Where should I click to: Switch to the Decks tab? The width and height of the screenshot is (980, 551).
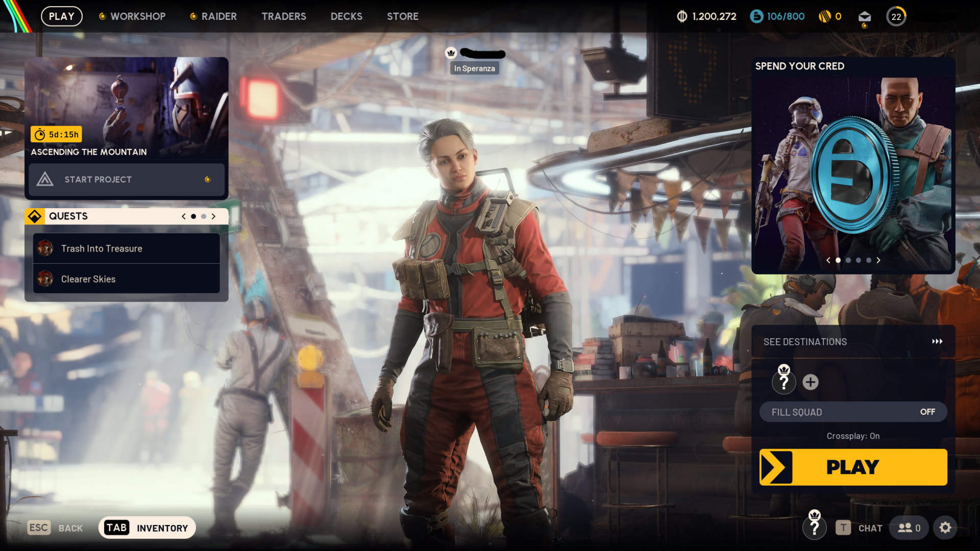pos(347,16)
